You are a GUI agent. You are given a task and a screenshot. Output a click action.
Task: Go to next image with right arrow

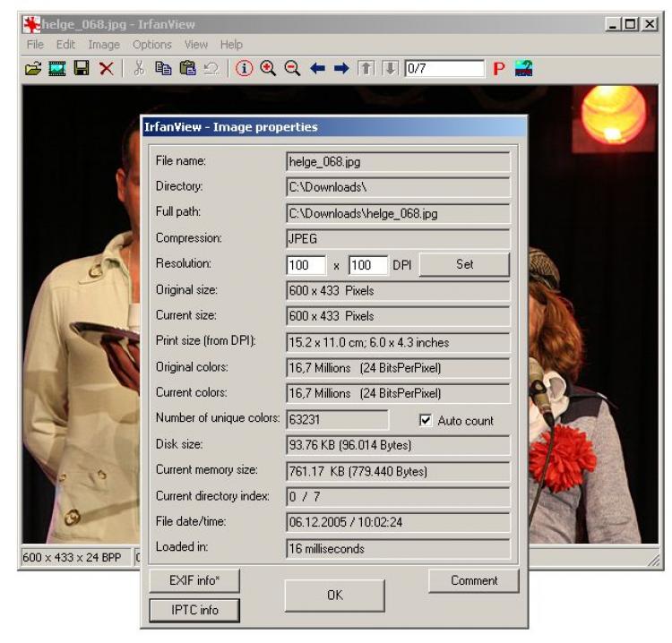pyautogui.click(x=341, y=69)
